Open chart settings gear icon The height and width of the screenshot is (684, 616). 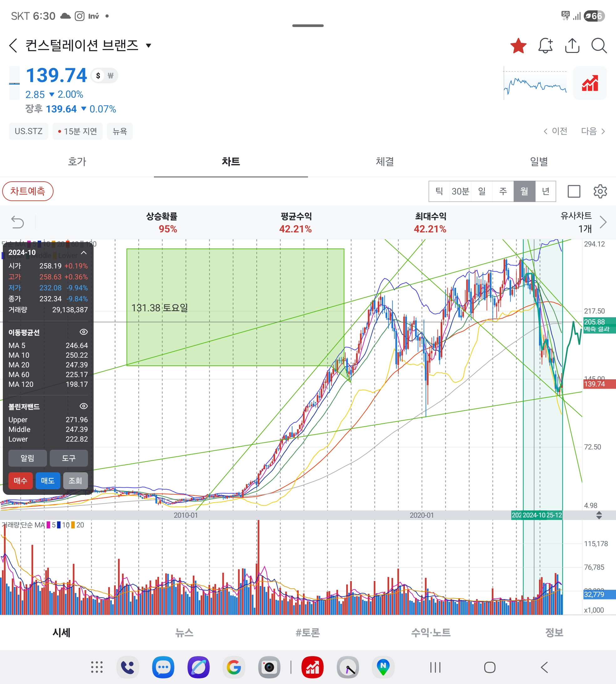tap(600, 191)
